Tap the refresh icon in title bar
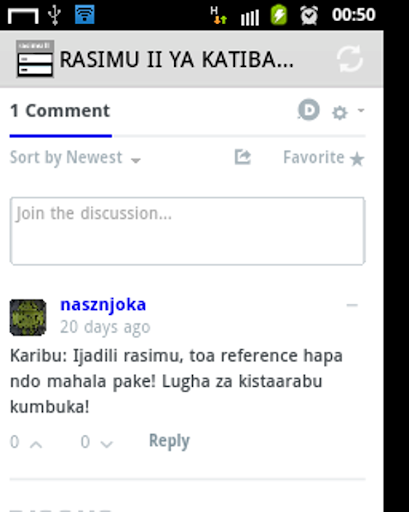The image size is (409, 512). 349,59
